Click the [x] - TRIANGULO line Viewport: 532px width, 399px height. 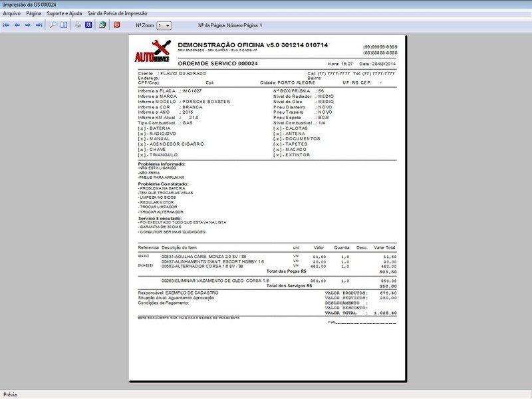pos(158,155)
